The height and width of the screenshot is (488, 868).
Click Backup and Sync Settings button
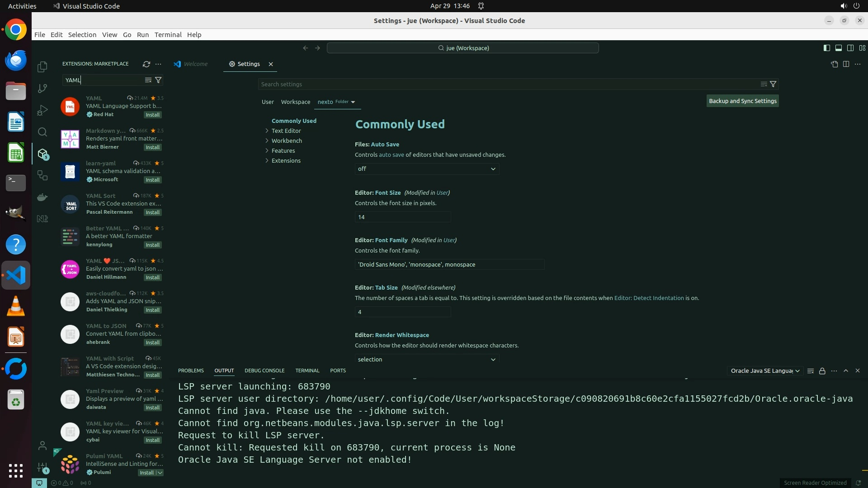(x=742, y=101)
